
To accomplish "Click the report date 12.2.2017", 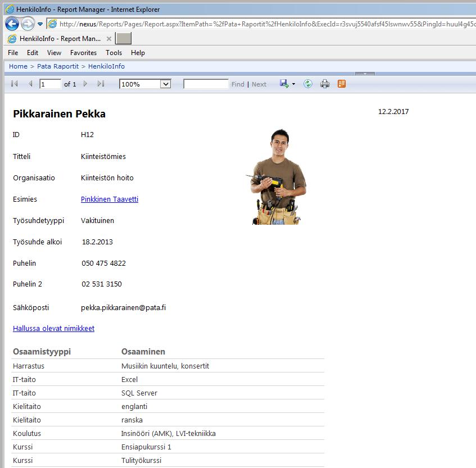I will [x=393, y=112].
